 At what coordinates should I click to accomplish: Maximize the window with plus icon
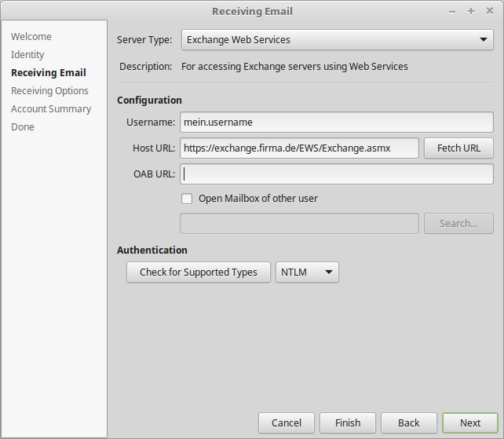click(x=471, y=11)
